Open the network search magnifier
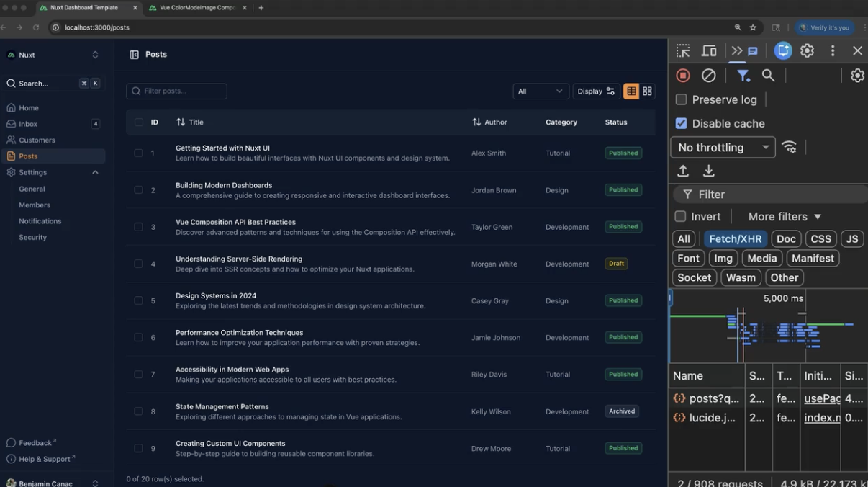This screenshot has height=487, width=868. coord(769,75)
